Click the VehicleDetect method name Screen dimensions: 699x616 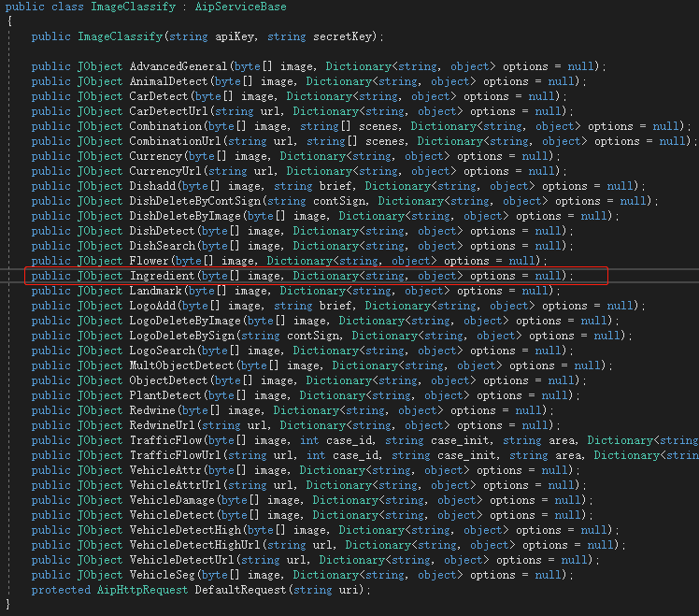[x=172, y=515]
